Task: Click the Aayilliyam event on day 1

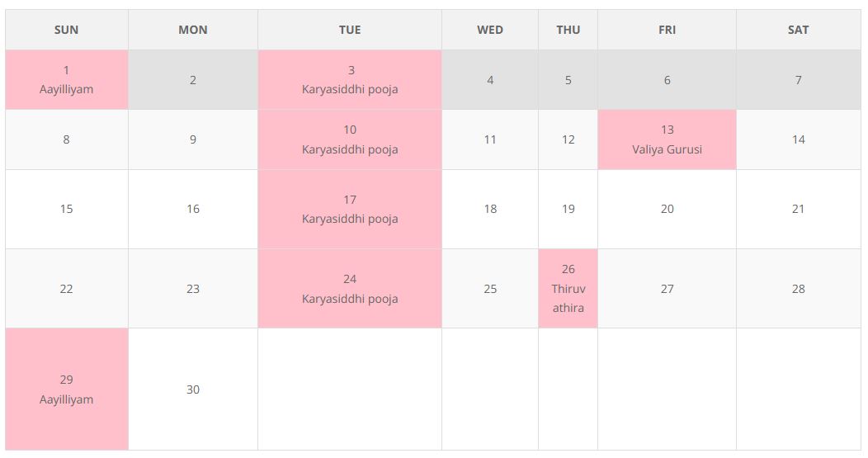Action: [66, 89]
